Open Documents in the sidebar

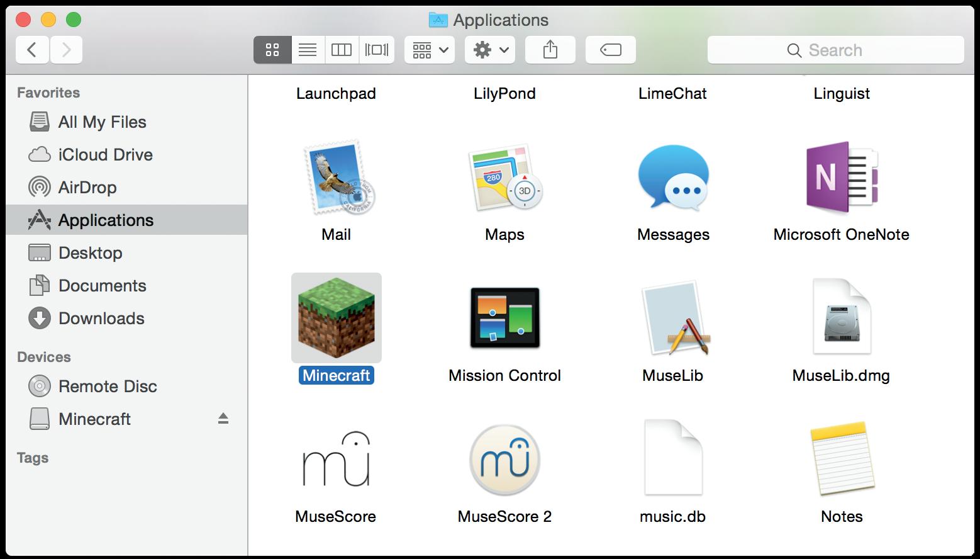pos(126,286)
